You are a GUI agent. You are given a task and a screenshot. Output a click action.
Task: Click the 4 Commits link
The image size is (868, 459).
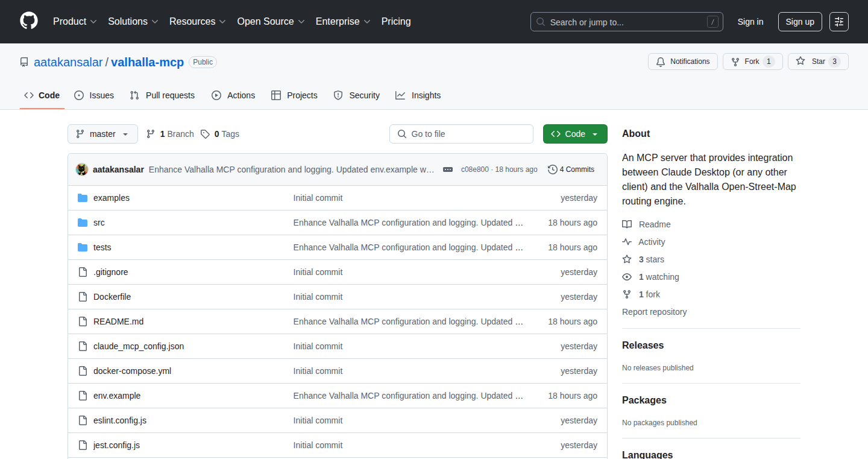point(571,169)
